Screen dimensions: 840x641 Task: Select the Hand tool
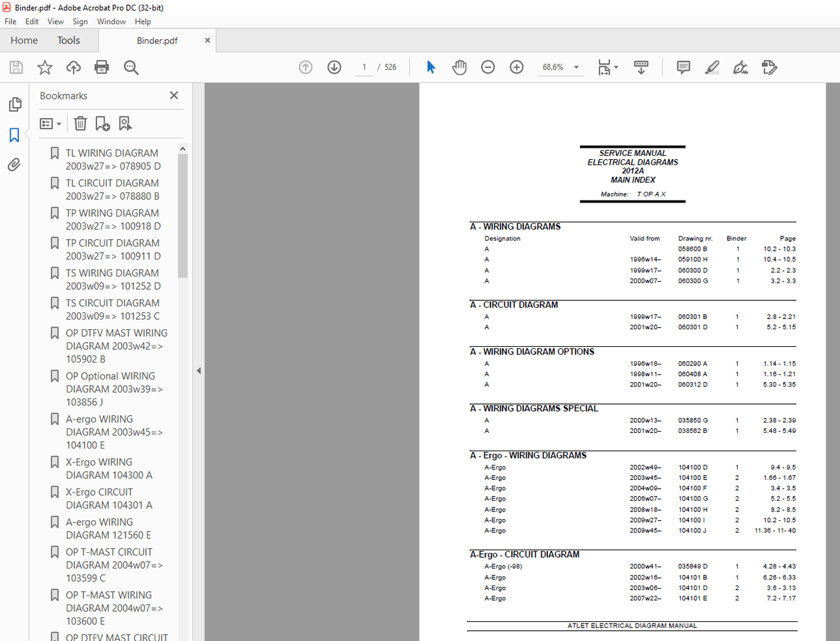tap(459, 67)
